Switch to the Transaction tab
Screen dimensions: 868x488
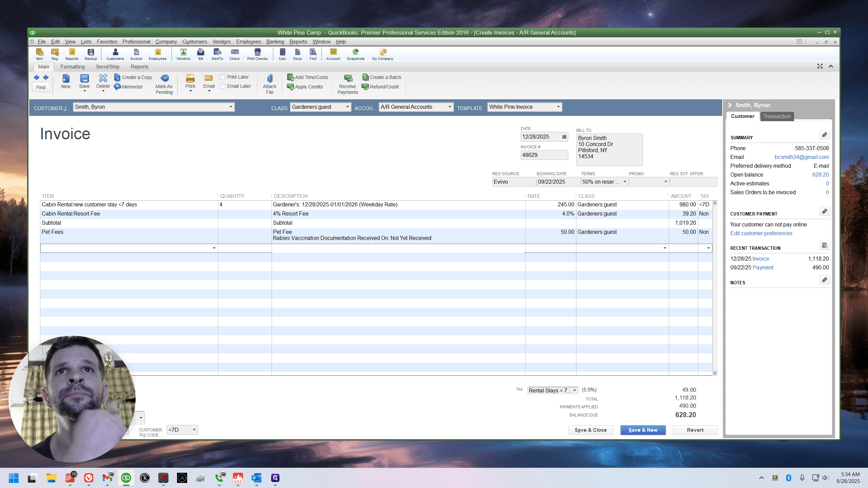pos(777,117)
